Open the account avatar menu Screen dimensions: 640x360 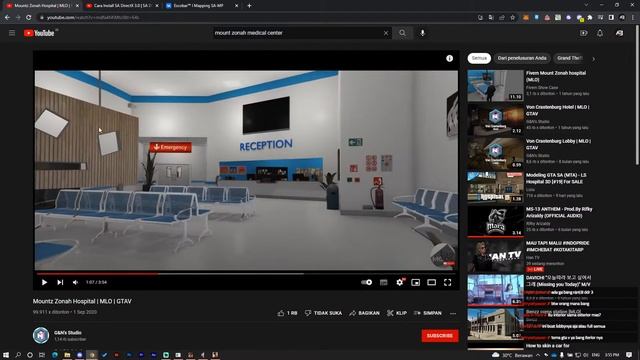pos(620,33)
